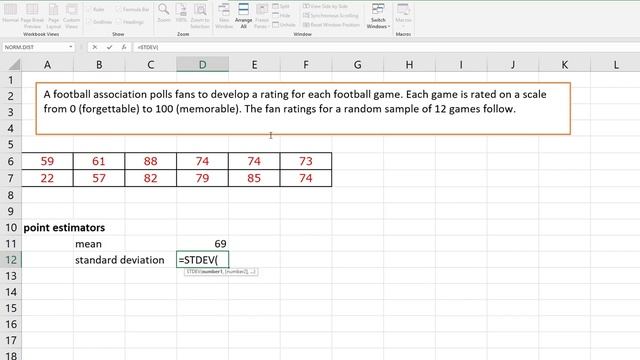
Task: Enable View Side by Side
Action: (x=325, y=6)
